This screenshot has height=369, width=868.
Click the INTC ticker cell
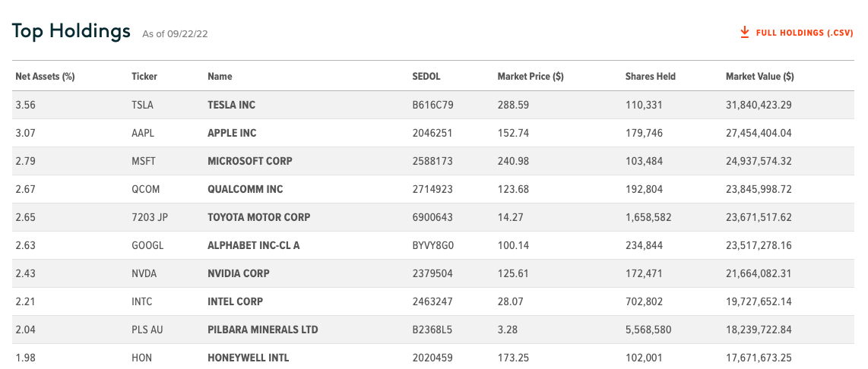141,301
